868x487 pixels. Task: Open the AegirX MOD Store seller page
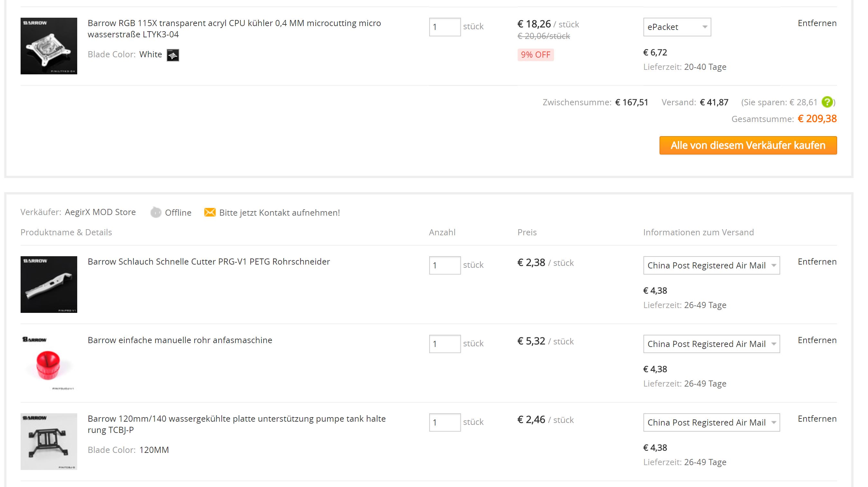pyautogui.click(x=100, y=212)
